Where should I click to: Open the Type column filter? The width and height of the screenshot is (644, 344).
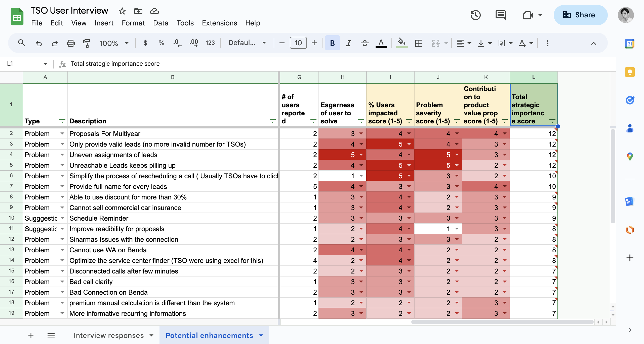tap(62, 121)
